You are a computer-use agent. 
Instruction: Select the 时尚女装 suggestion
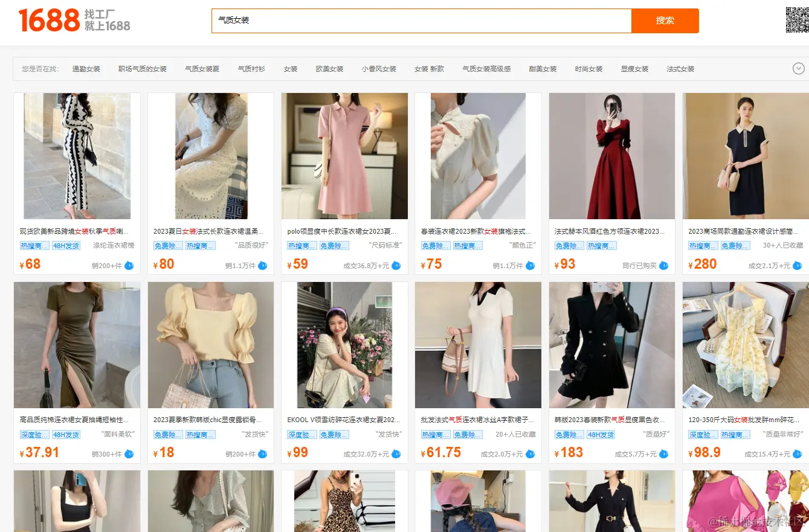click(x=588, y=69)
